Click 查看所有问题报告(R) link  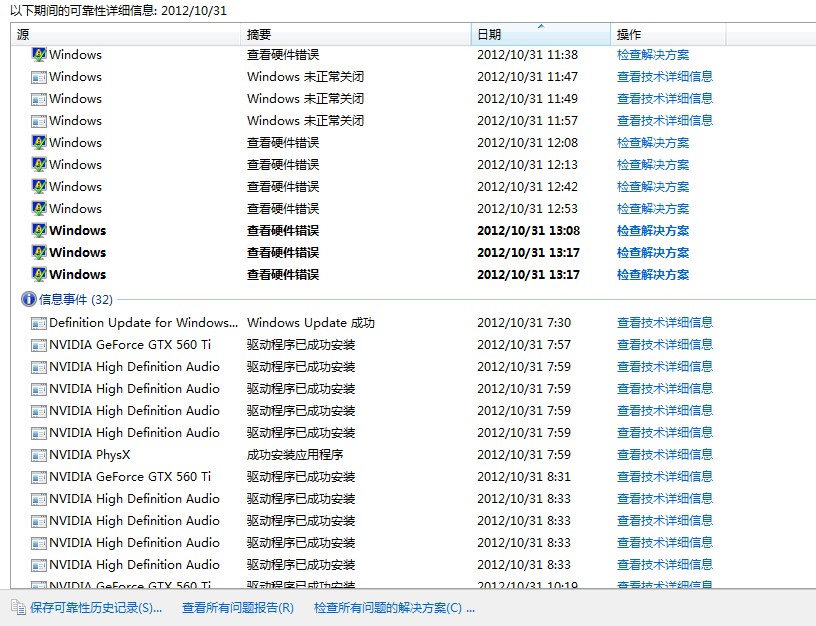[238, 608]
